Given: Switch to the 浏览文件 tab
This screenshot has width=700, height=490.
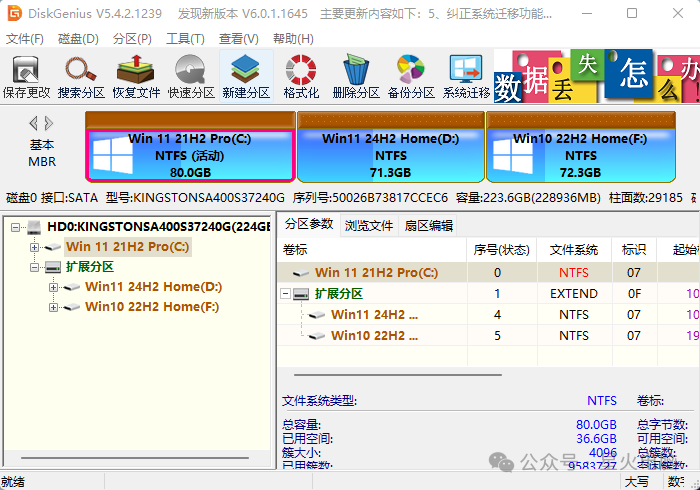Looking at the screenshot, I should pos(369,225).
